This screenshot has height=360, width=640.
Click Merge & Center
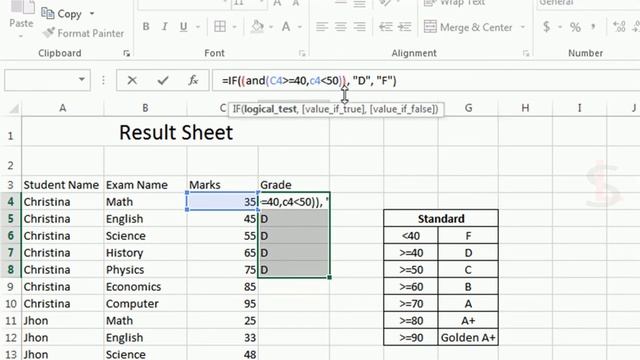pos(468,27)
